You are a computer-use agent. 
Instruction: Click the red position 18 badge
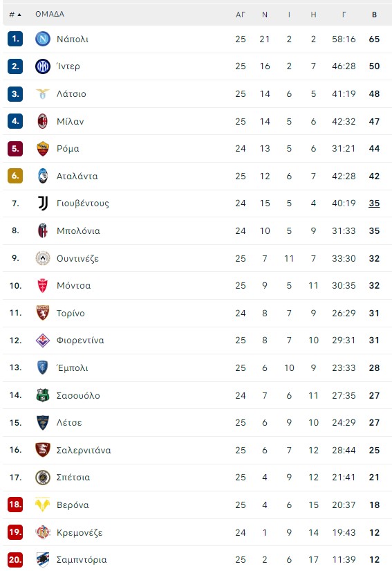click(15, 505)
